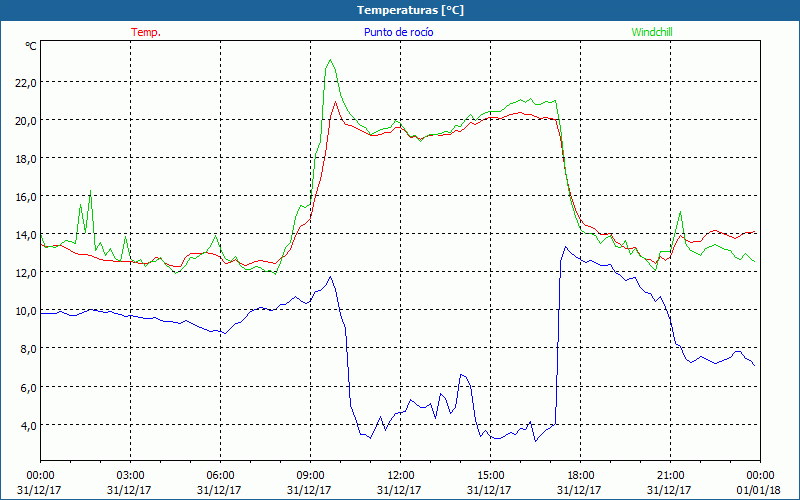This screenshot has width=800, height=500.
Task: Click the '6,0' y-axis value
Action: click(28, 387)
